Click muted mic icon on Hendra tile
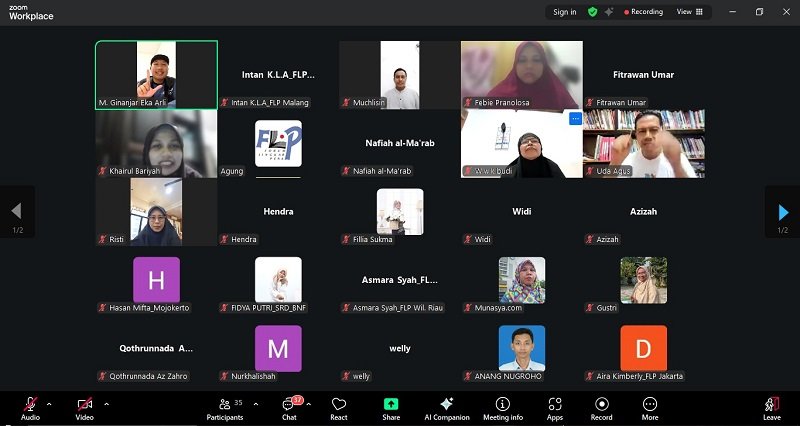 coord(224,239)
